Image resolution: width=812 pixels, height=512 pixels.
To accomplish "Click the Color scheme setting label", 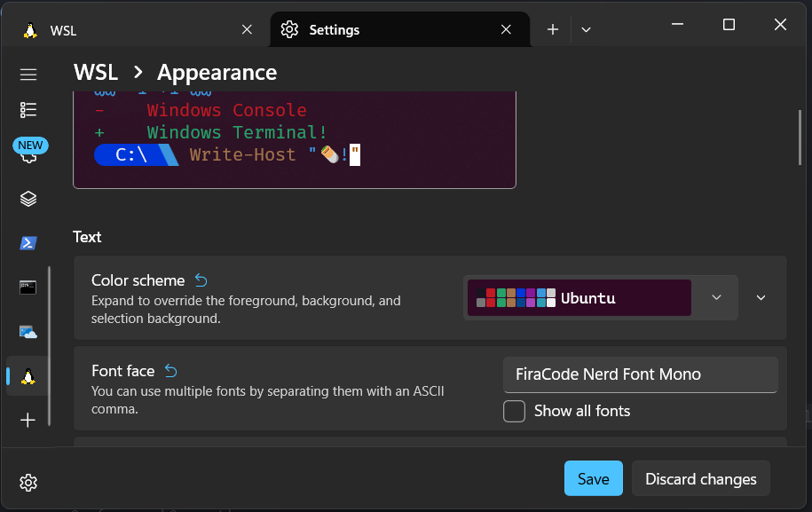I will pos(138,280).
